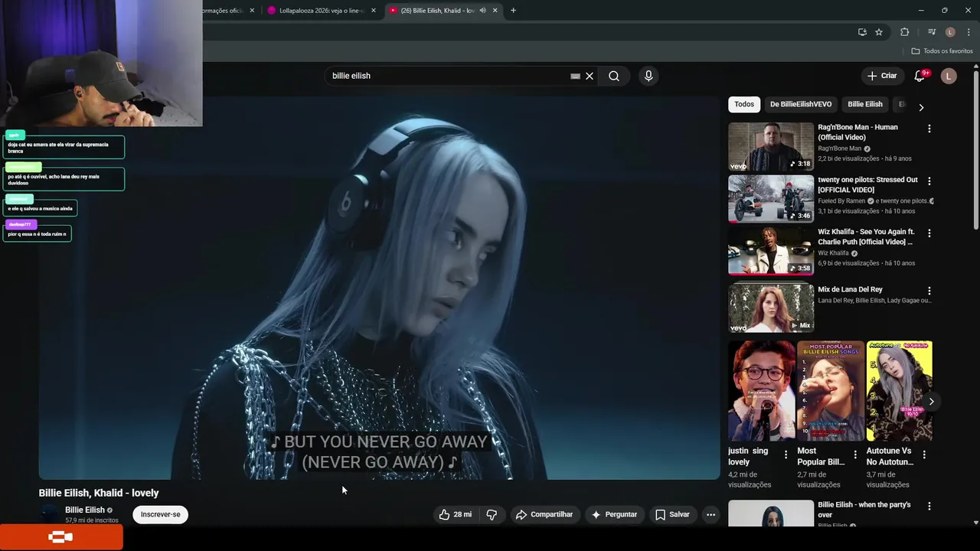Open more actions ellipsis below video

(x=710, y=514)
